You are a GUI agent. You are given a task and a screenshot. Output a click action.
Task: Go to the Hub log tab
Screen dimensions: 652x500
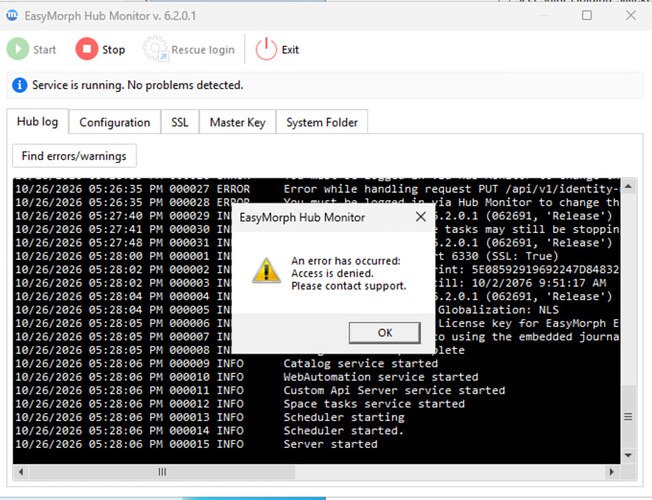coord(37,122)
